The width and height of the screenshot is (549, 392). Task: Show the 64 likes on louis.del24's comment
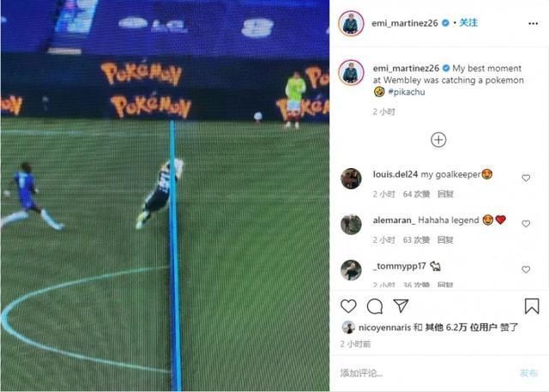click(416, 194)
